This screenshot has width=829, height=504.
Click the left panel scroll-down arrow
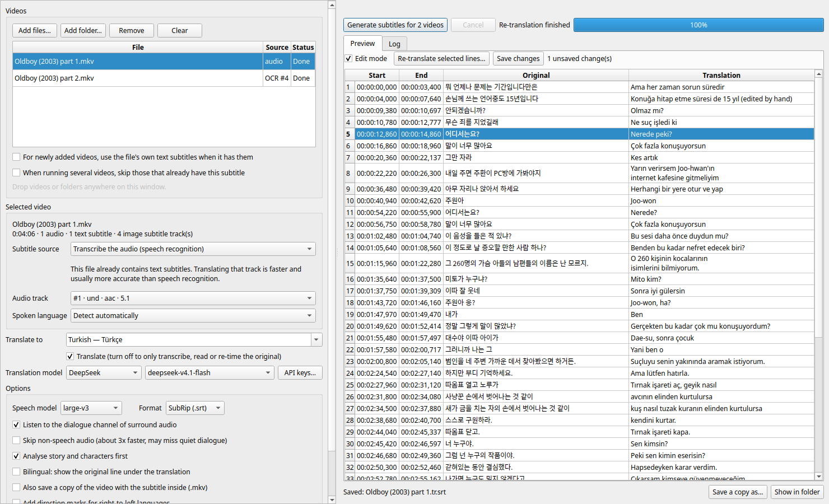(x=332, y=500)
